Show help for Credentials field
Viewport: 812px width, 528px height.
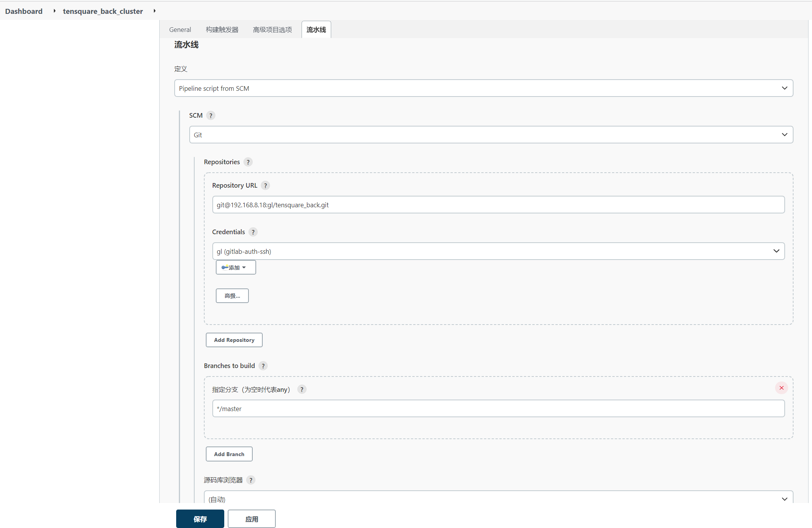[x=253, y=232]
